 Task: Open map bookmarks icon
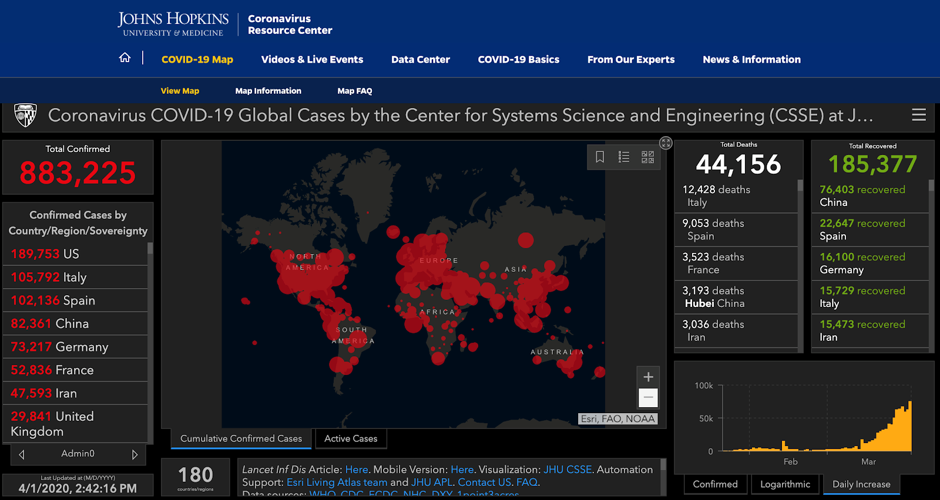pyautogui.click(x=599, y=157)
